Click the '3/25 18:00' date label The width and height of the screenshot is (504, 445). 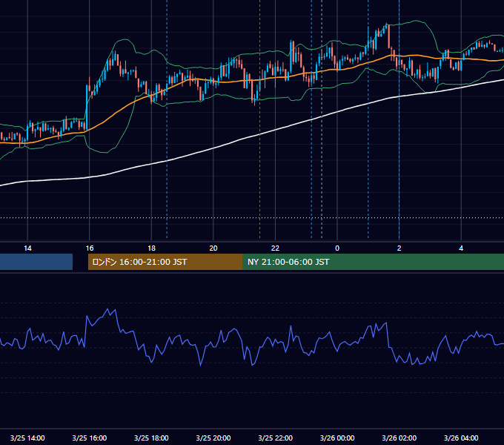tap(151, 438)
